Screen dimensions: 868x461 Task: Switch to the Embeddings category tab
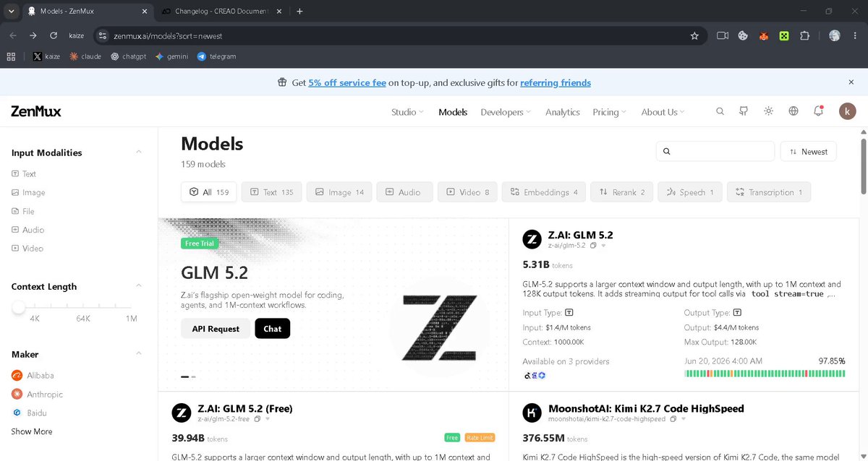[544, 192]
